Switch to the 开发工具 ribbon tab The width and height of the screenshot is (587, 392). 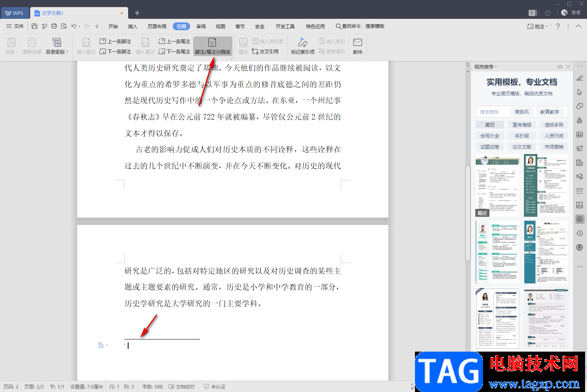[285, 26]
